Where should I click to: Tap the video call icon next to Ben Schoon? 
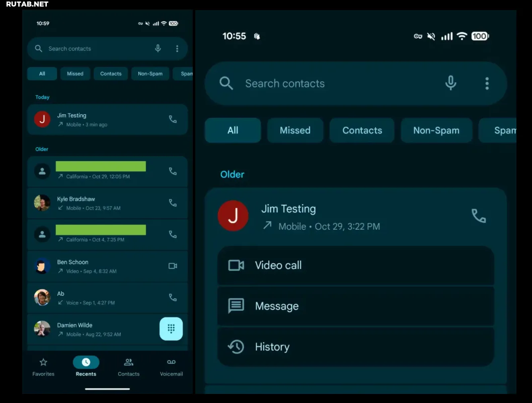tap(173, 266)
